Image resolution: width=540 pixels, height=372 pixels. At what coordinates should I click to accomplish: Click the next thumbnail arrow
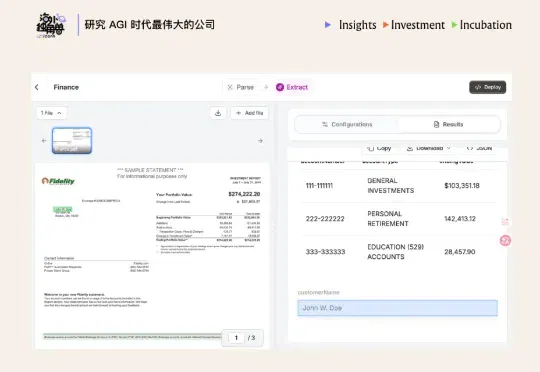point(260,141)
